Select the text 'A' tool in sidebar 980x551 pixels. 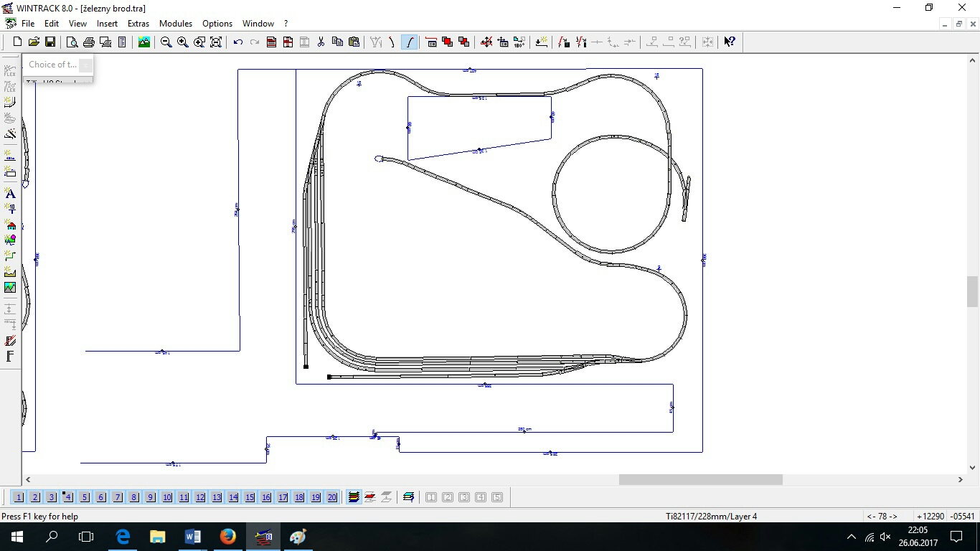coord(10,194)
